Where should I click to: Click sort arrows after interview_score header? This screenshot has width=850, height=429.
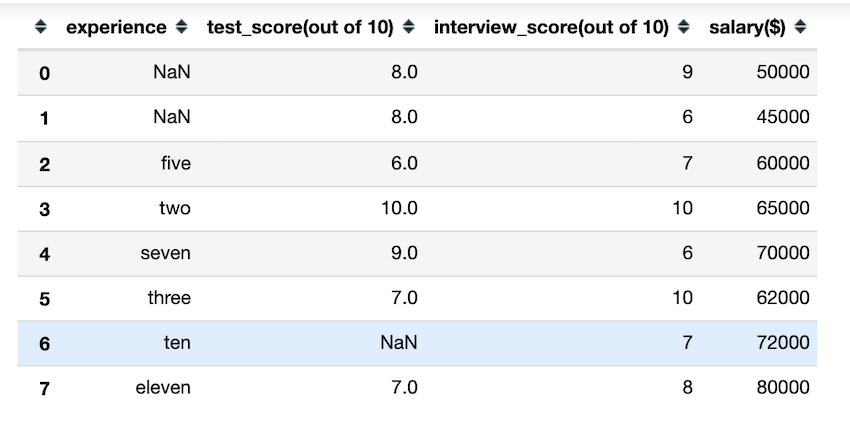point(683,27)
